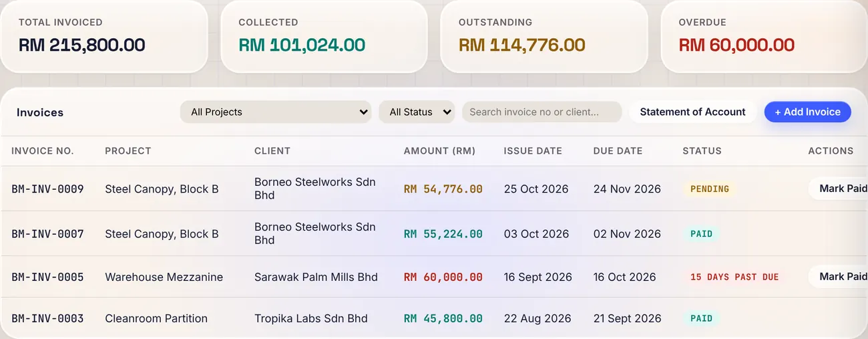Viewport: 868px width, 339px height.
Task: Click the Status column header
Action: click(x=702, y=151)
